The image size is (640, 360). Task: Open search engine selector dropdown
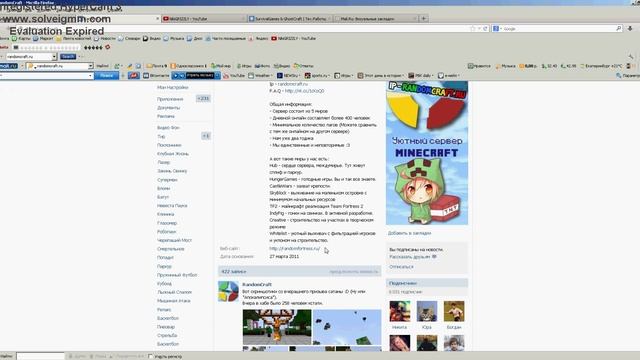click(x=497, y=29)
